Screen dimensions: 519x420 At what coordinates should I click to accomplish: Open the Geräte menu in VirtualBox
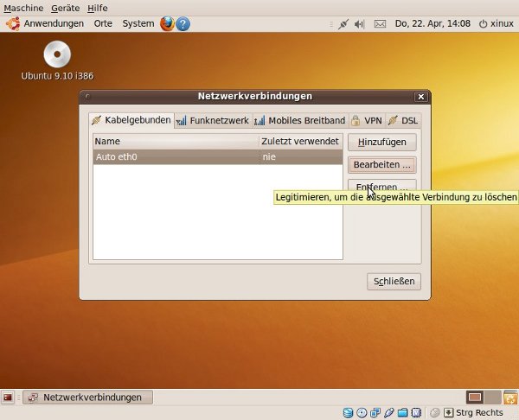[66, 7]
